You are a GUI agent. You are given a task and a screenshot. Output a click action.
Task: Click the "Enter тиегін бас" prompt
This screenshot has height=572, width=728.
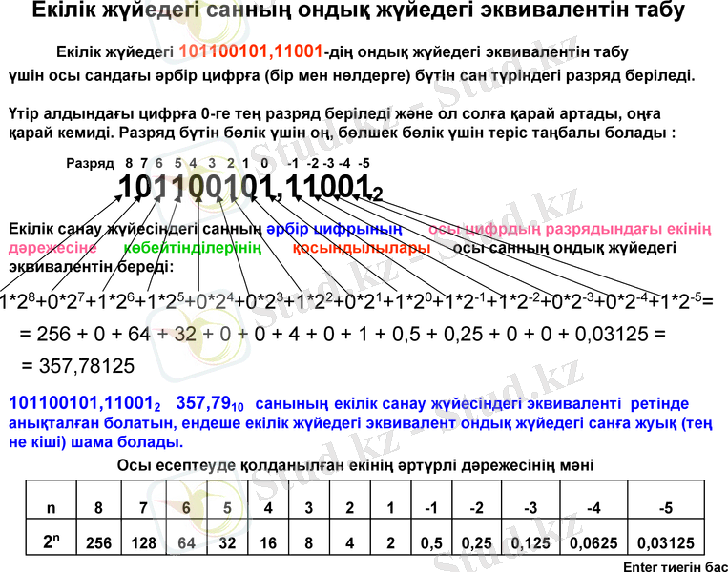676,566
